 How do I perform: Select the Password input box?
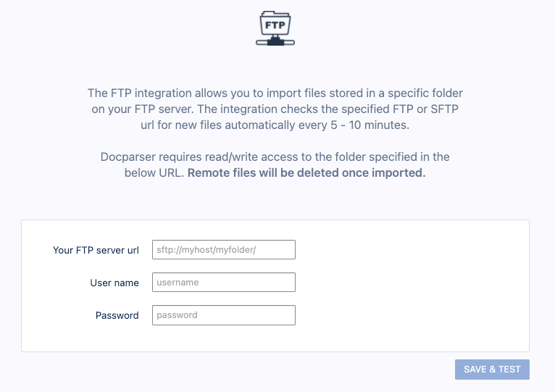(224, 315)
